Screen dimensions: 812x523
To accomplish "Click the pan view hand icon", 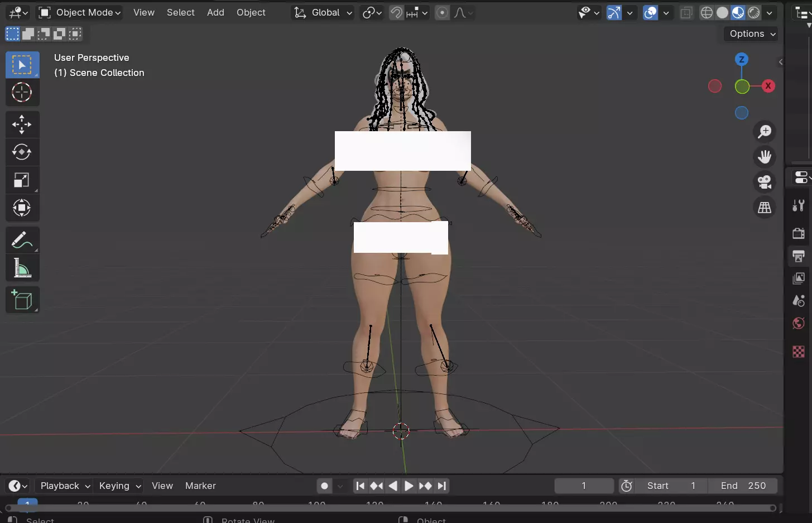I will tap(764, 157).
